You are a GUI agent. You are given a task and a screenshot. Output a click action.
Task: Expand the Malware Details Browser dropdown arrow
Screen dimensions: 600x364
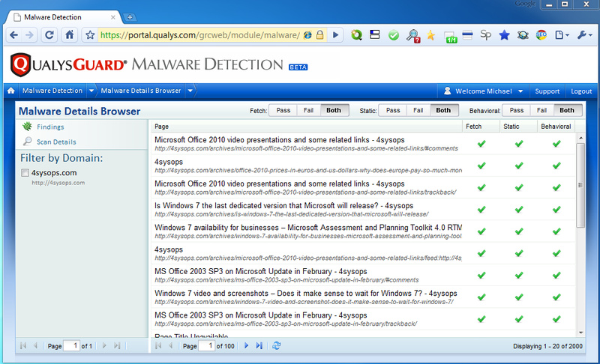pyautogui.click(x=190, y=91)
